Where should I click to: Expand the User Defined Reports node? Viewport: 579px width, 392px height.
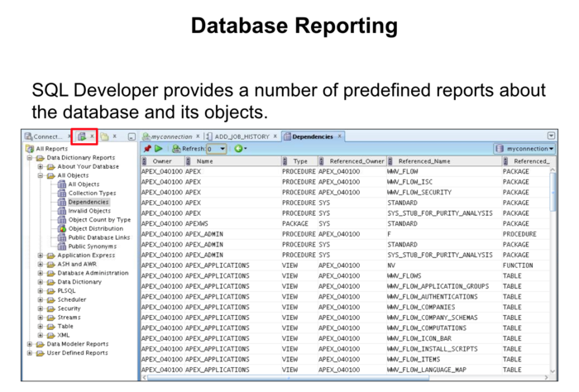click(30, 352)
